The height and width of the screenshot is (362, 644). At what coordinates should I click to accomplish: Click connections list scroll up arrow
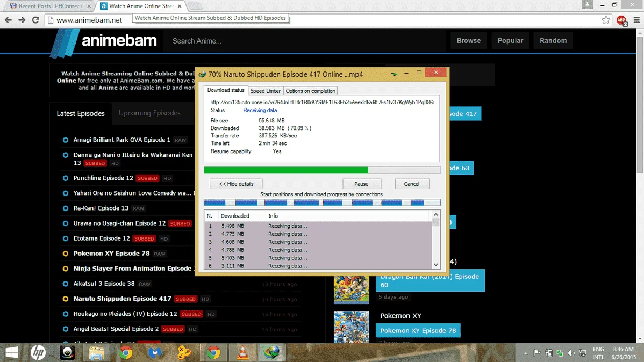tap(436, 215)
